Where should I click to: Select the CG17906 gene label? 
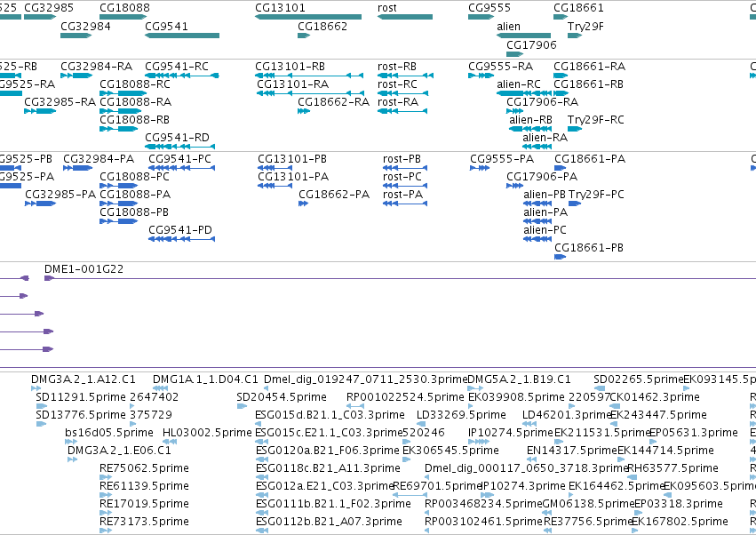point(531,44)
